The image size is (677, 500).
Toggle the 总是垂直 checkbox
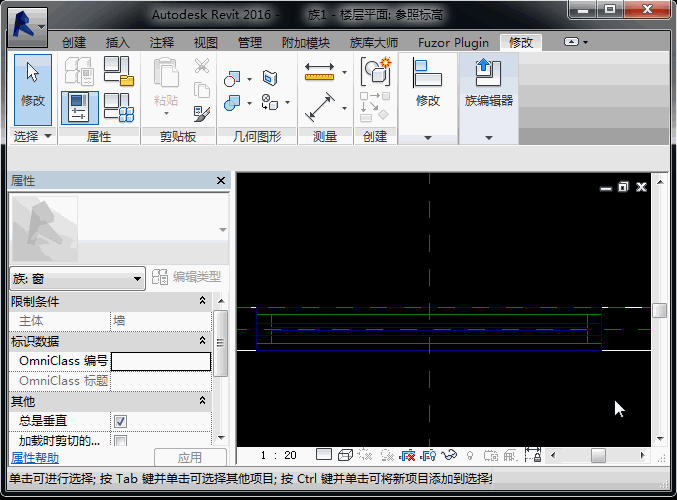coord(120,421)
